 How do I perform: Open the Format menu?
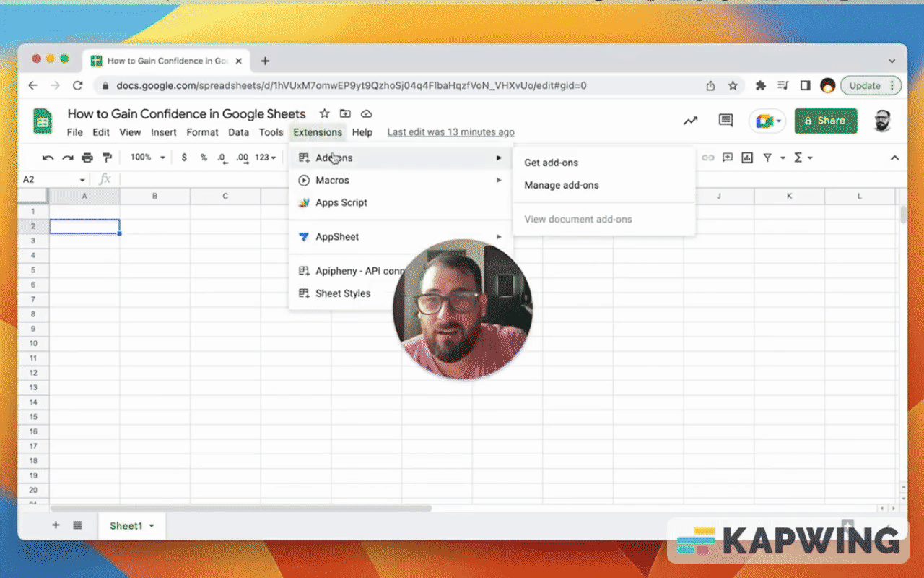202,132
